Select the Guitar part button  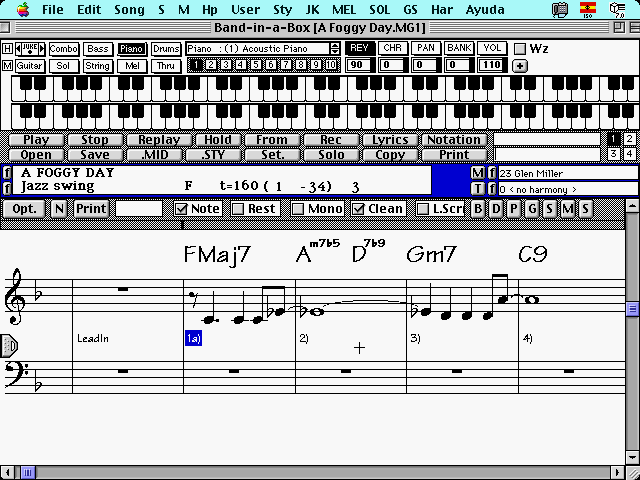(x=30, y=66)
